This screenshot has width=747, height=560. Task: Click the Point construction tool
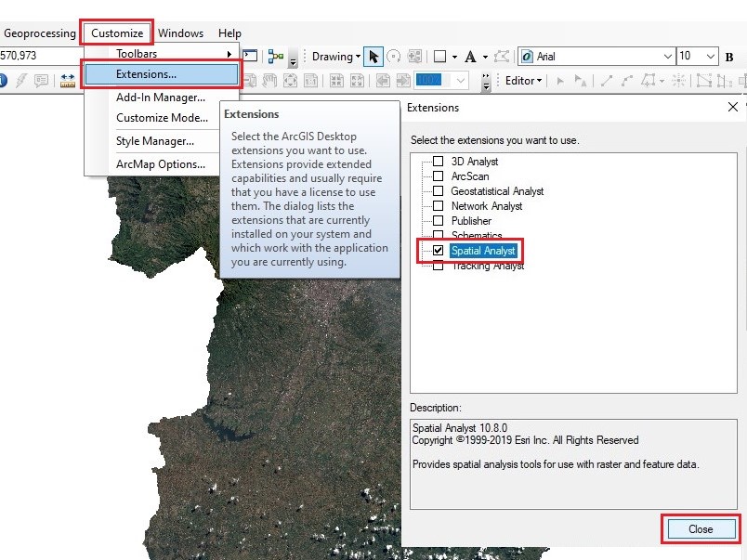[678, 81]
